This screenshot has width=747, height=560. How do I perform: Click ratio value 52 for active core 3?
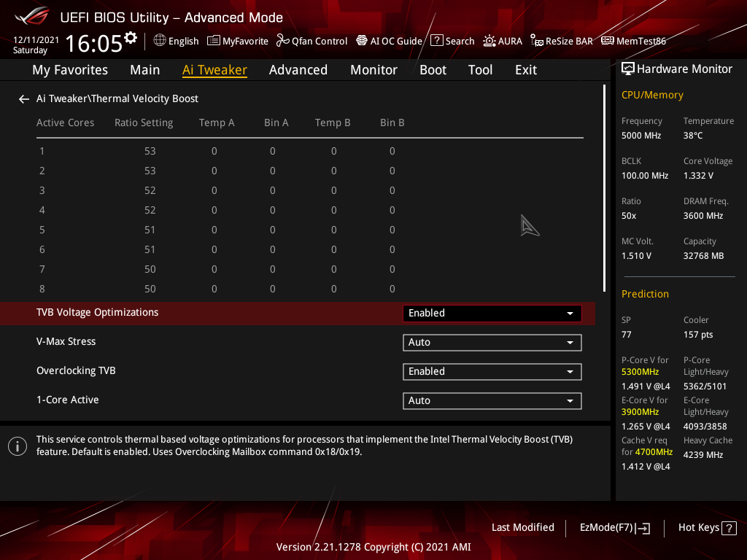pos(150,190)
